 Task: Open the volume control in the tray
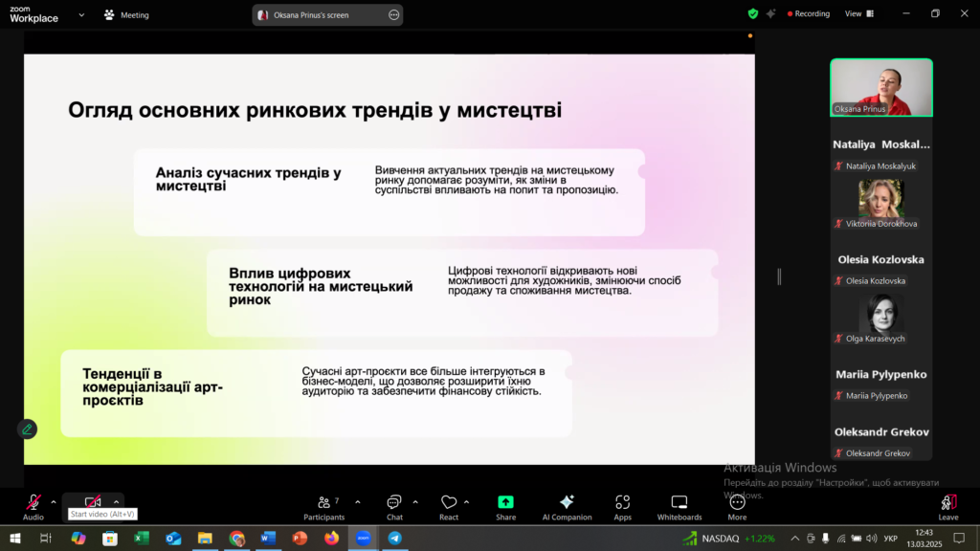(872, 538)
